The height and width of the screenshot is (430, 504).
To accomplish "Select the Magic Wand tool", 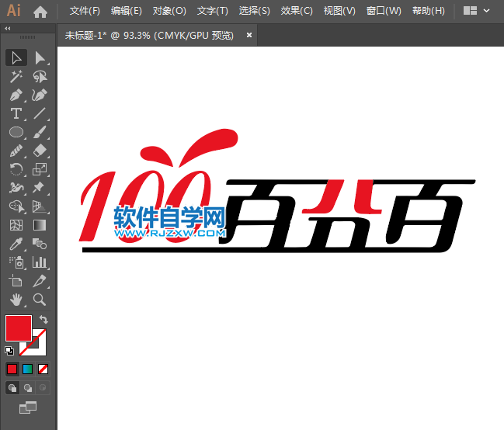I will click(x=16, y=77).
